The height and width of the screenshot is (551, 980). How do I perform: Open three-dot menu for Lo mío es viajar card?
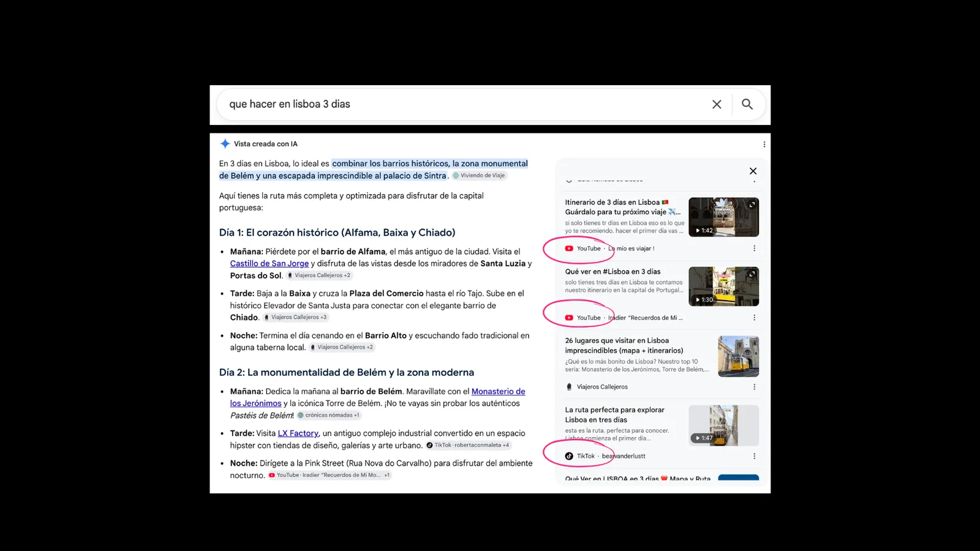pyautogui.click(x=754, y=249)
